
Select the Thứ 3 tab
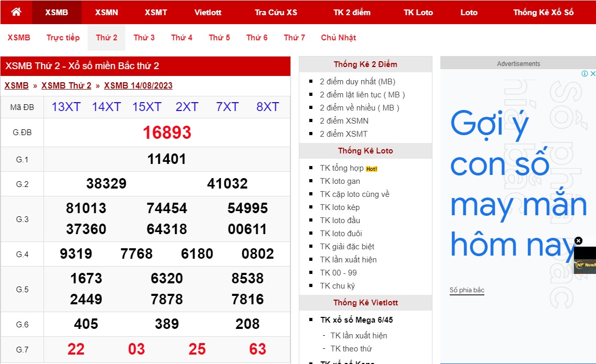144,38
